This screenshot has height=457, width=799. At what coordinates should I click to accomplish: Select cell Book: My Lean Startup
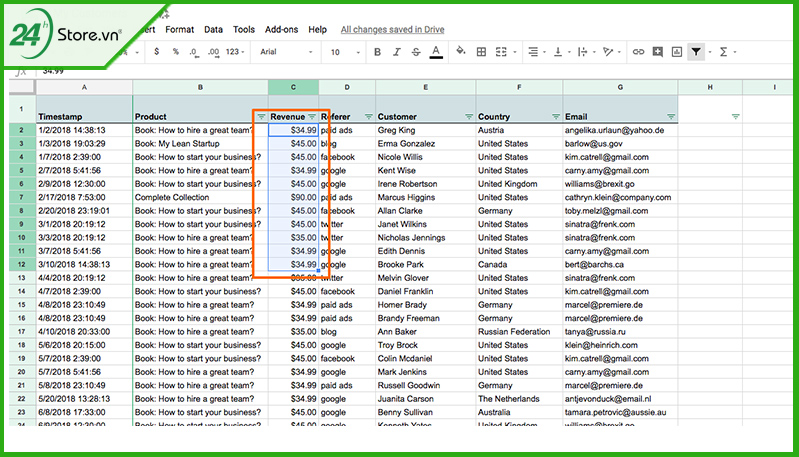coord(200,144)
